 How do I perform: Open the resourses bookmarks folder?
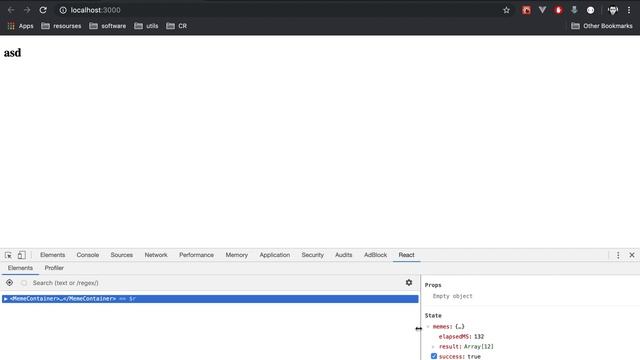coord(61,26)
